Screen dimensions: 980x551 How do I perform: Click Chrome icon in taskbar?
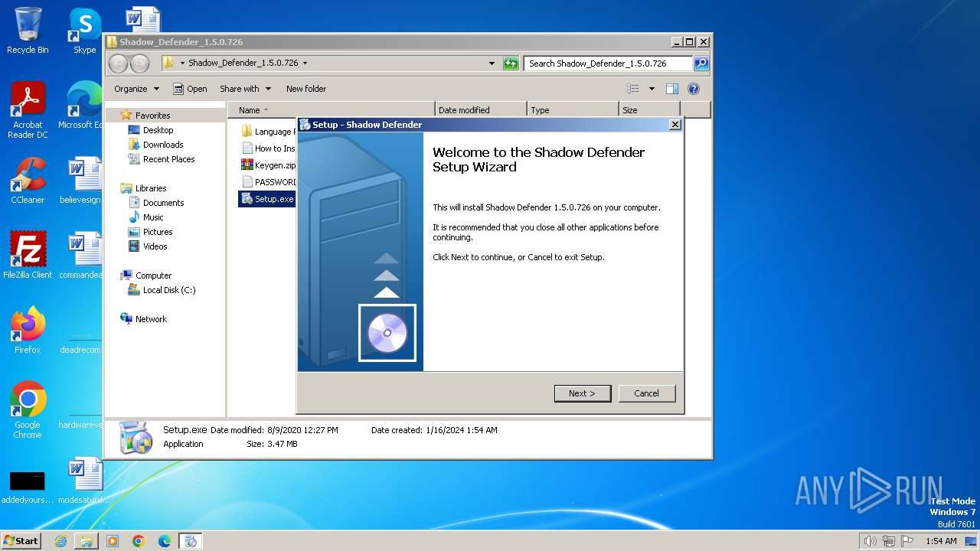coord(139,541)
